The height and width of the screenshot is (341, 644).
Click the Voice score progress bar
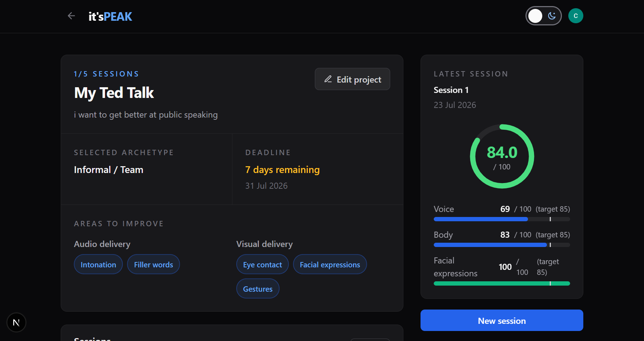pos(502,219)
